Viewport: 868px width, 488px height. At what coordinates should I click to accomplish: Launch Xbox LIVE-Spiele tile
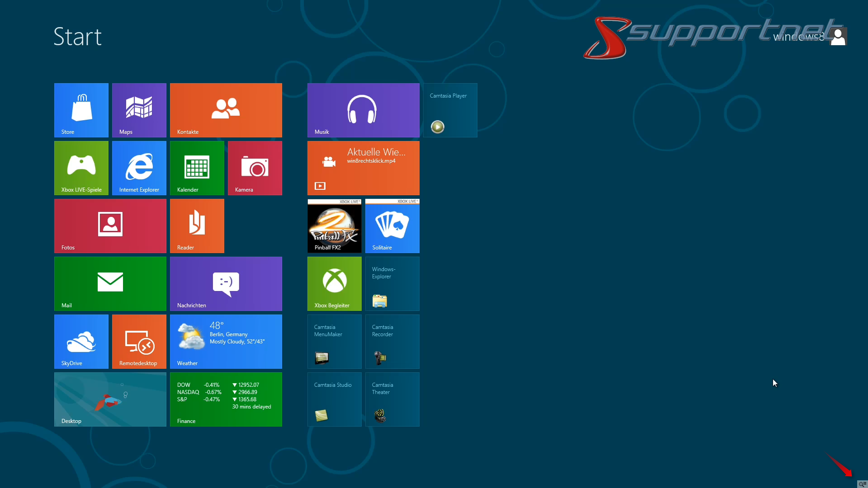81,168
